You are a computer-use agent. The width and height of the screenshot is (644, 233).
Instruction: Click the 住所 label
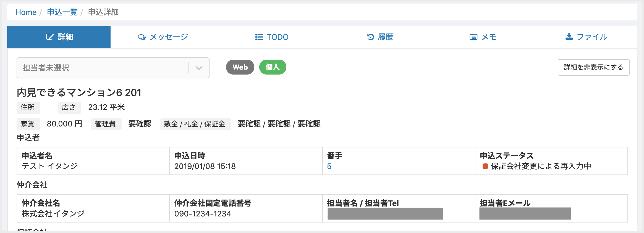tap(28, 107)
